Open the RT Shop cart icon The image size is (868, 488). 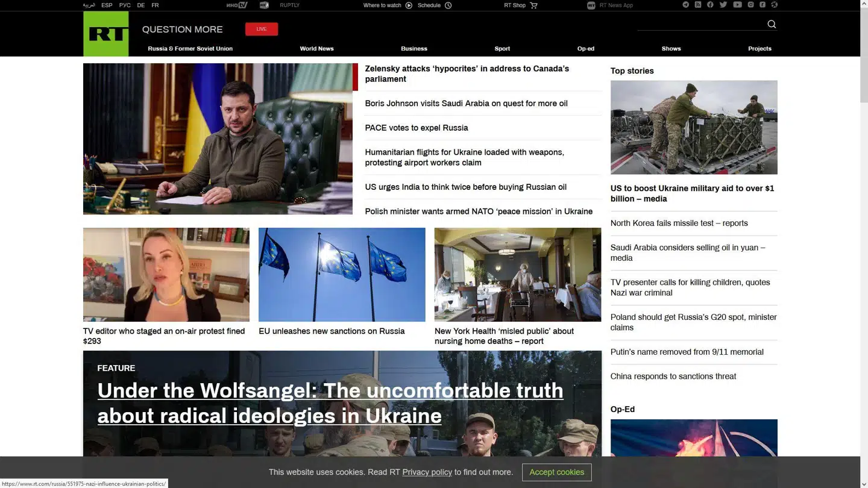(533, 5)
